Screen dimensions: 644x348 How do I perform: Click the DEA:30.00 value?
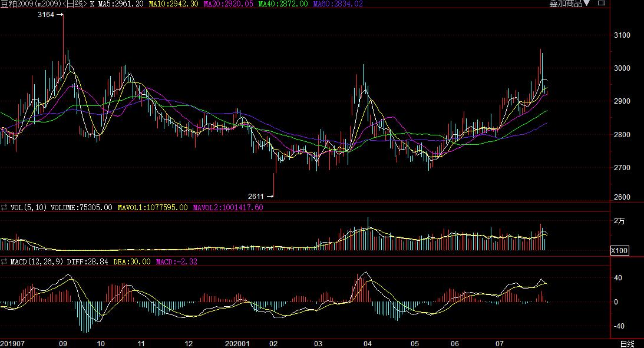pyautogui.click(x=132, y=261)
